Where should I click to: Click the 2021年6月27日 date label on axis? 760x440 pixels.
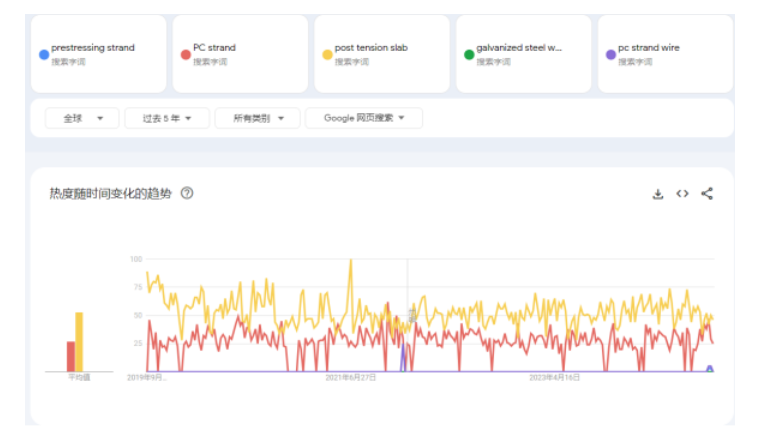[350, 378]
